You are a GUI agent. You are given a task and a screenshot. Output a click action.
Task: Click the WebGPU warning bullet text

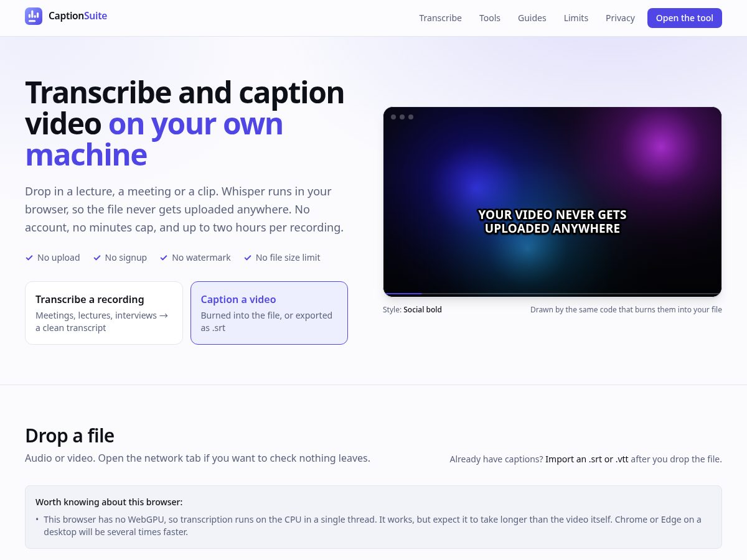[372, 526]
